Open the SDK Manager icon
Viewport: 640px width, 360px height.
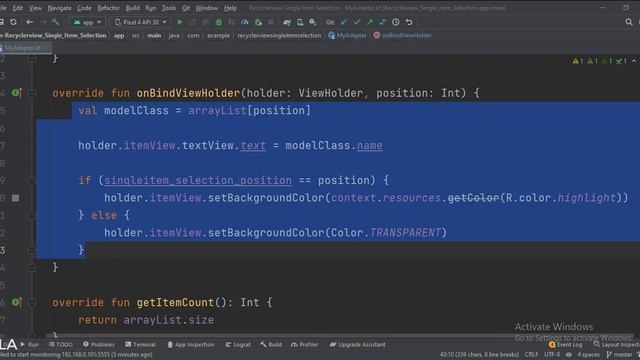313,22
